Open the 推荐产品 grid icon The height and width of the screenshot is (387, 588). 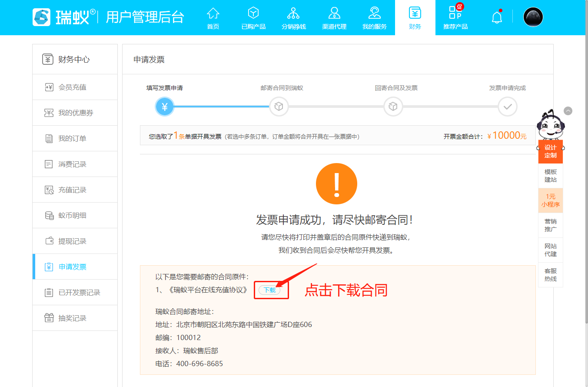455,13
